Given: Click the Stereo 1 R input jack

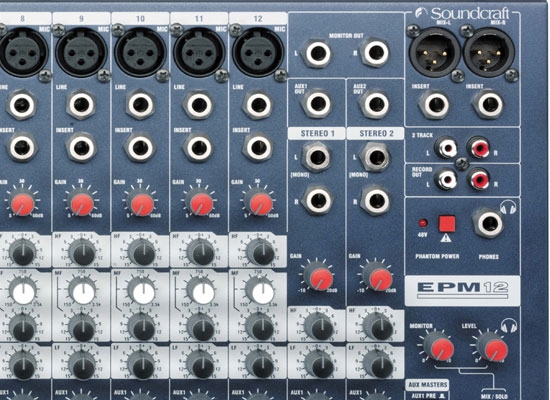Looking at the screenshot, I should pyautogui.click(x=317, y=200).
